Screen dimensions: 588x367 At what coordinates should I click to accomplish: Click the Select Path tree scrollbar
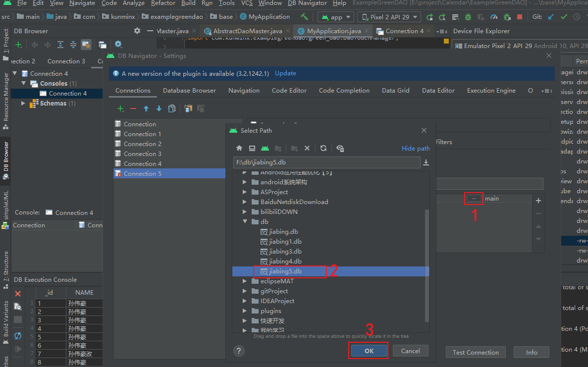[x=427, y=265]
